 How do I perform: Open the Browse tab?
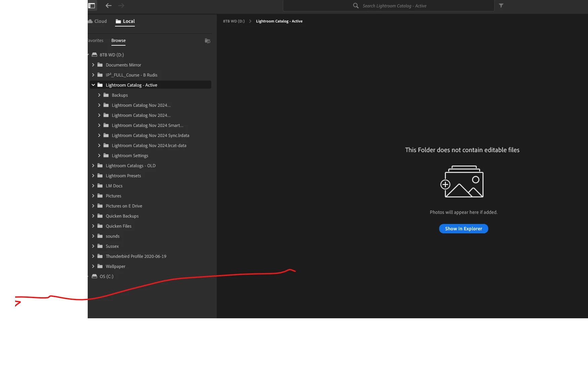pyautogui.click(x=119, y=41)
